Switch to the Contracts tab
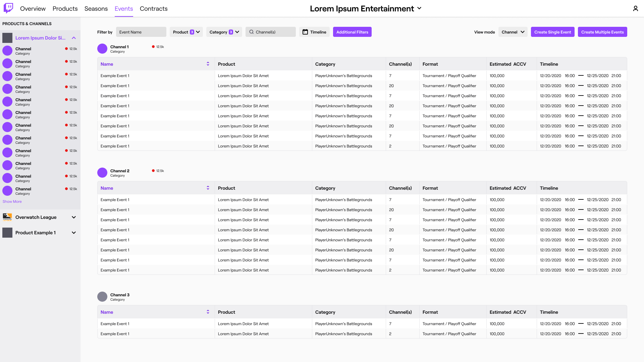Screen dimensions: 644x362 coord(153,9)
